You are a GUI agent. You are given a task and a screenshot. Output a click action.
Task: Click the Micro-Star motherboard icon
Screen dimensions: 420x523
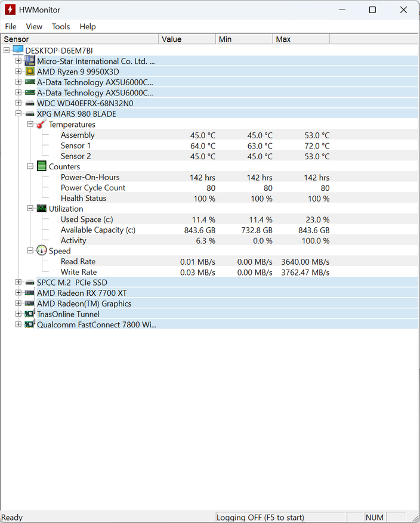[x=30, y=61]
